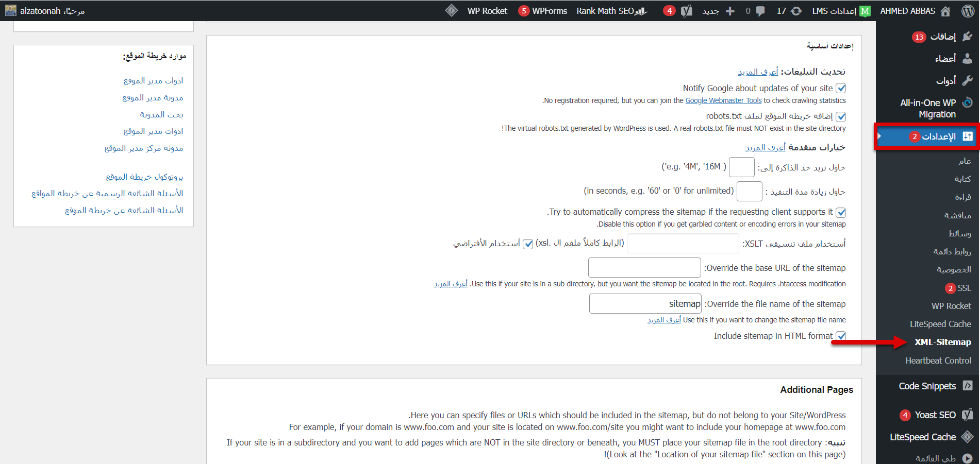Image resolution: width=980 pixels, height=464 pixels.
Task: Open the site home icon next to AHMED ABBAS
Action: click(x=945, y=11)
